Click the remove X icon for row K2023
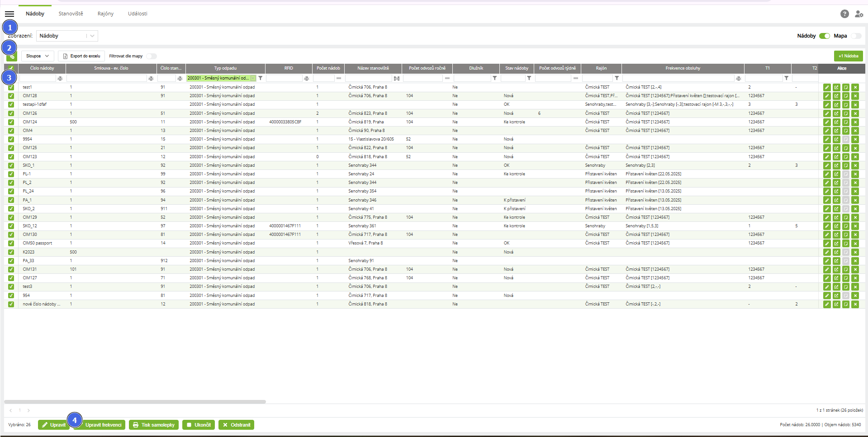This screenshot has width=868, height=437. [x=855, y=252]
